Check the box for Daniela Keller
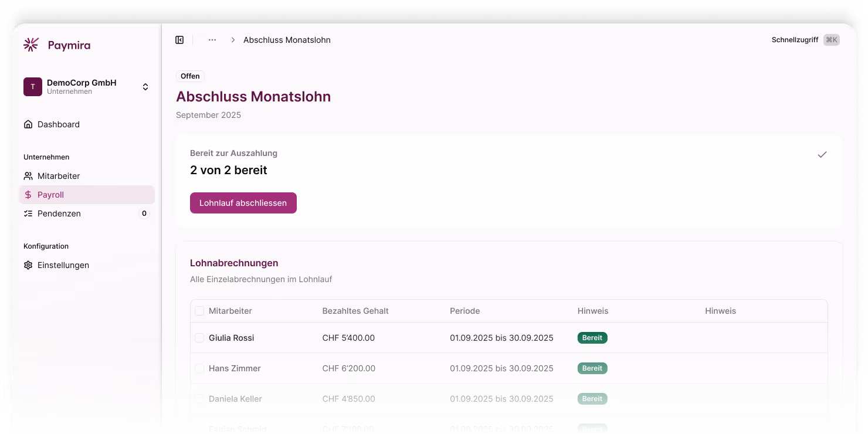 199,399
